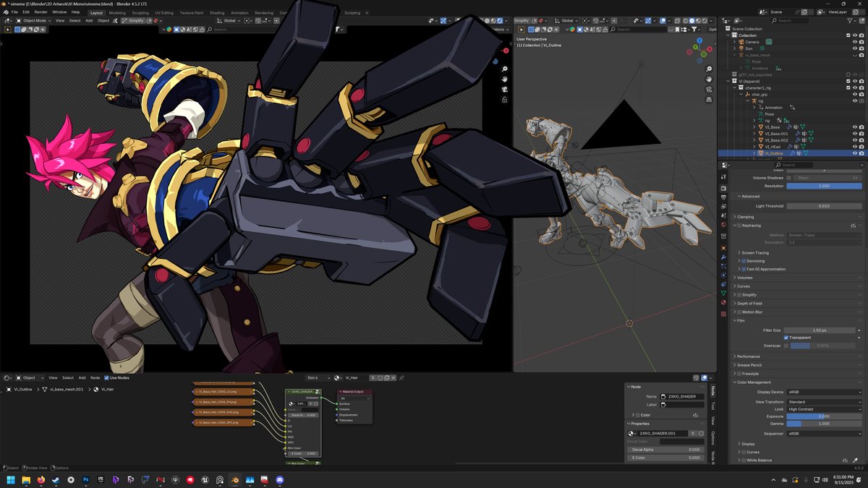The image size is (868, 488).
Task: Switch to the UV Editing workspace tab
Action: (x=164, y=12)
